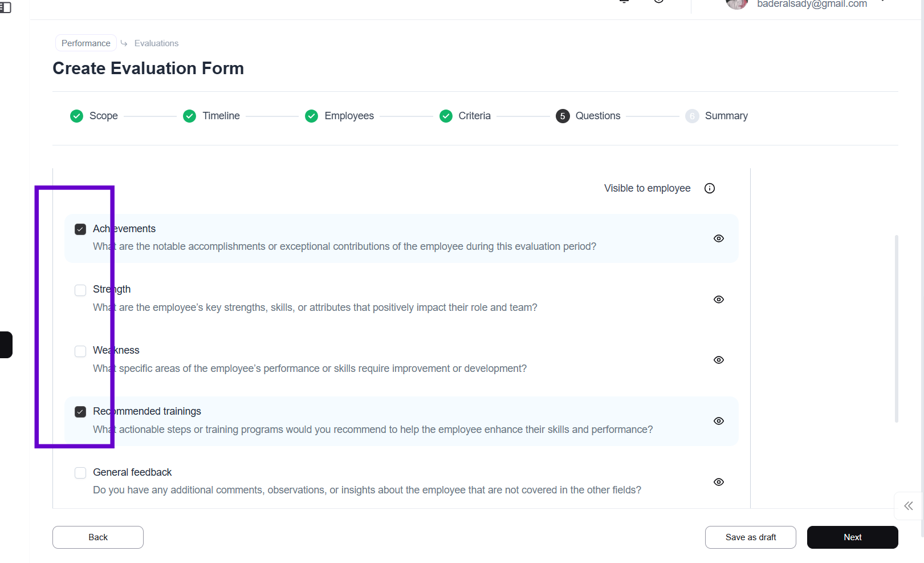Viewport: 924px width, 563px height.
Task: Uncheck the Achievements checkbox
Action: [80, 229]
